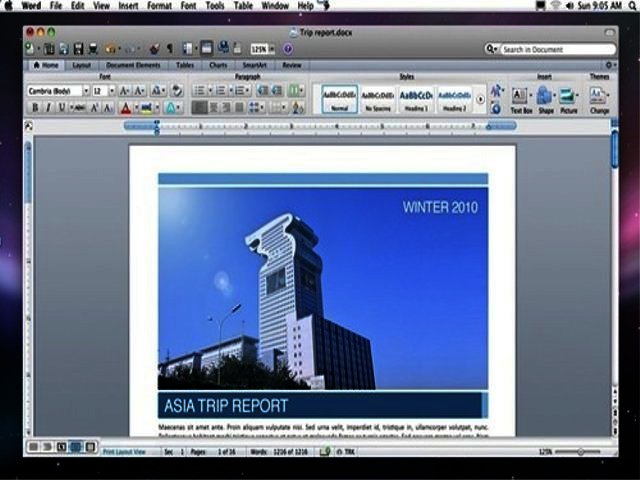Click the purple Help icon in toolbar
Screen dimensions: 640x480
[x=288, y=48]
